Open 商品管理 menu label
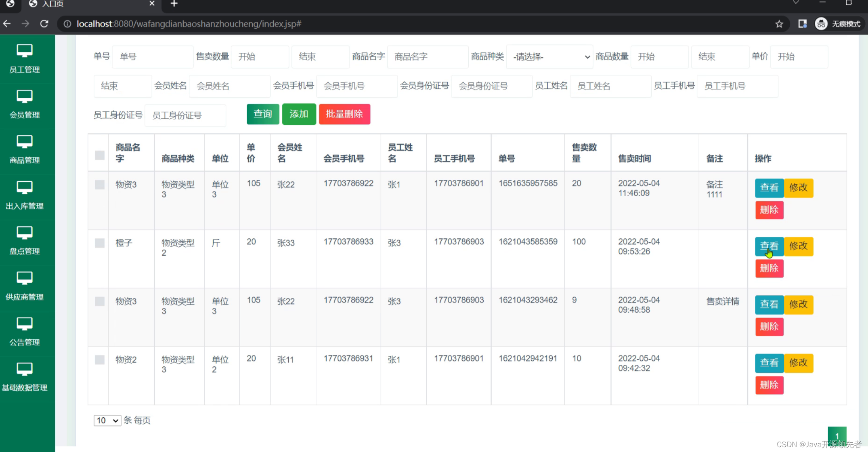Viewport: 868px width, 452px height. click(x=25, y=160)
